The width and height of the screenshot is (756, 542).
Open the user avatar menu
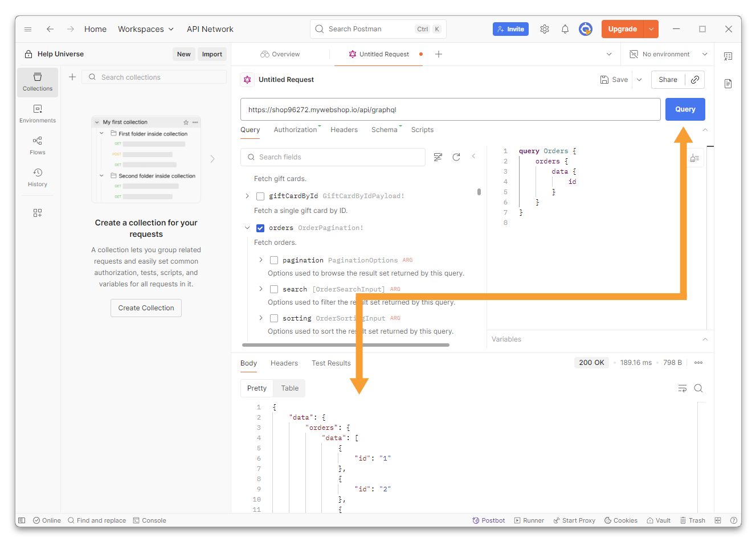pyautogui.click(x=586, y=29)
